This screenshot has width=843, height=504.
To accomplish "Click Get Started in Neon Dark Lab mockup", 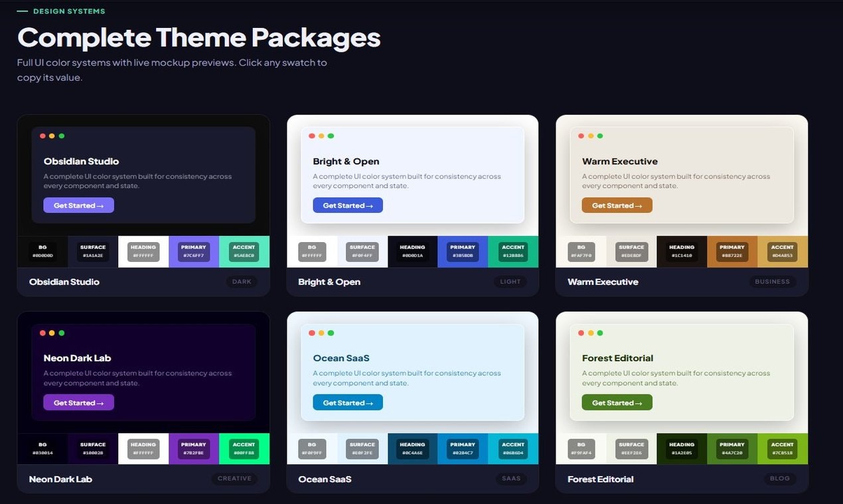I will (78, 402).
